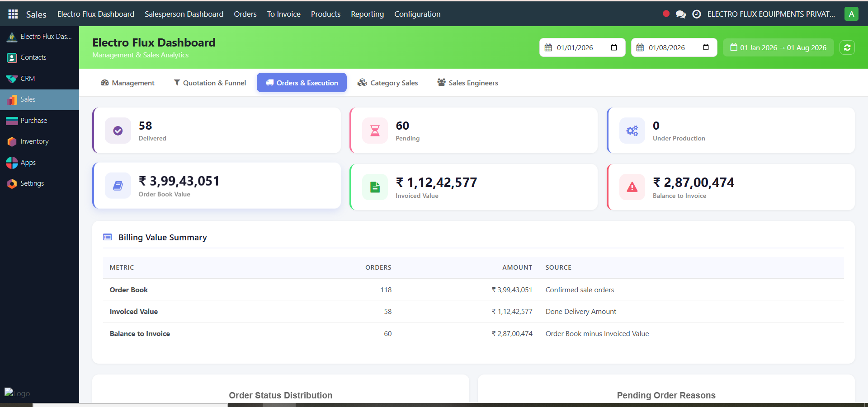Screen dimensions: 868x407
Task: Click the Settings app icon
Action: pyautogui.click(x=12, y=183)
